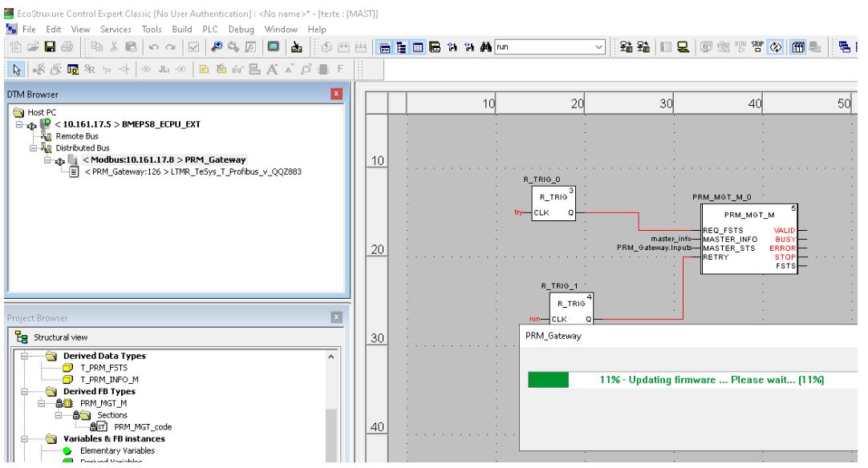Click the Zoom out magnifier icon

233,47
